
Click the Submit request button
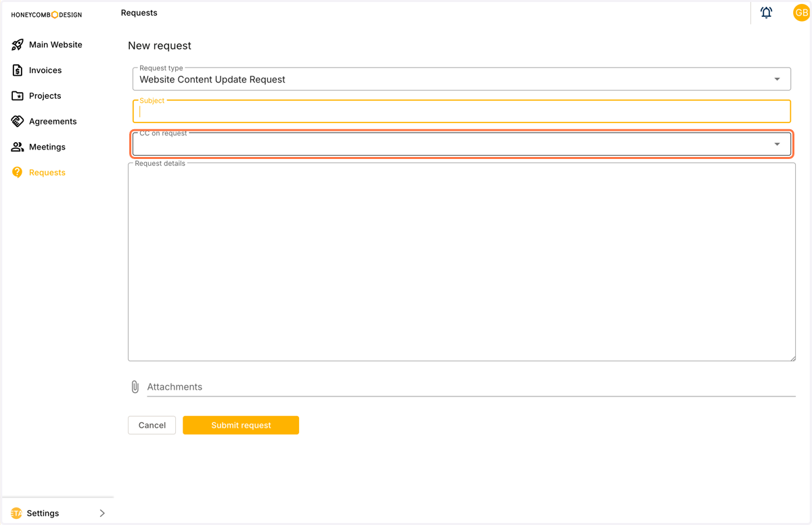[x=241, y=425]
